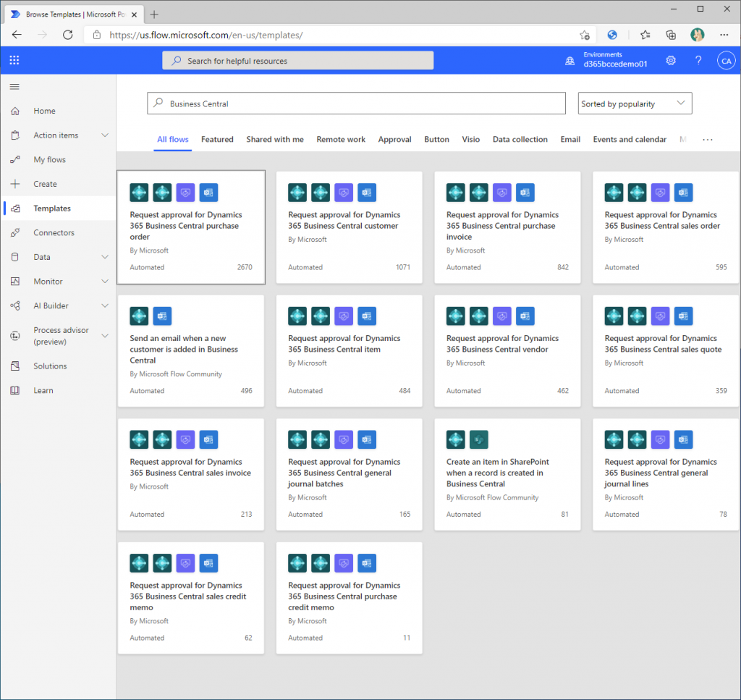The height and width of the screenshot is (700, 741).
Task: Go to Templates in the sidebar
Action: pos(59,208)
